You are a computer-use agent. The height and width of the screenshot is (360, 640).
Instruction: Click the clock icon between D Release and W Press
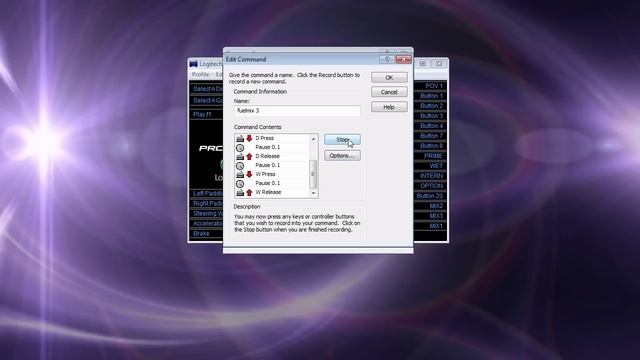coord(240,165)
